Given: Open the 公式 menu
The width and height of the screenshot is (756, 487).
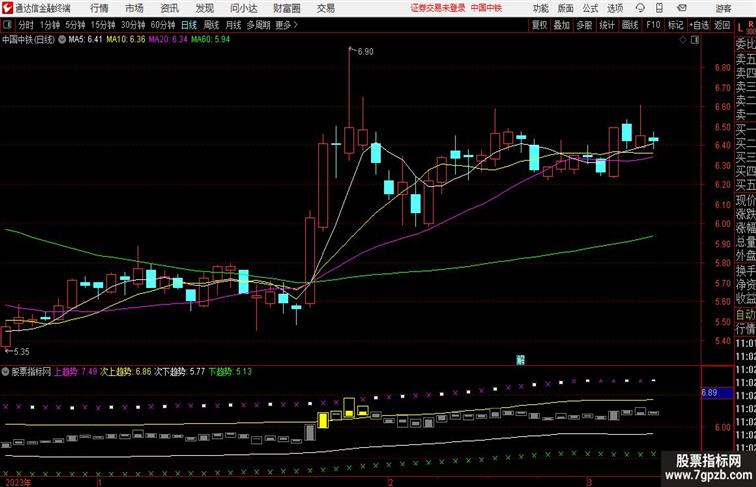Looking at the screenshot, I should [x=590, y=8].
